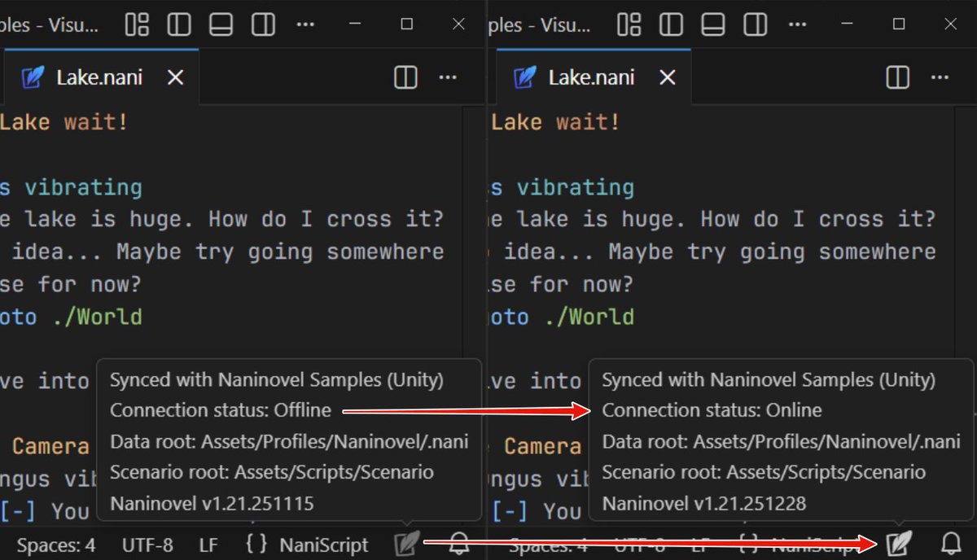Toggle bottom panel in left window
Screen dimensions: 977x560
pyautogui.click(x=221, y=24)
